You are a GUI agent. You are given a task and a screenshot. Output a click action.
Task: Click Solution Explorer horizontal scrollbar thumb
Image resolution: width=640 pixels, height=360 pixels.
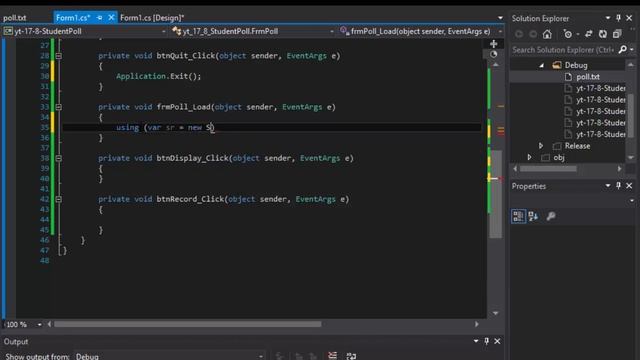pos(548,169)
